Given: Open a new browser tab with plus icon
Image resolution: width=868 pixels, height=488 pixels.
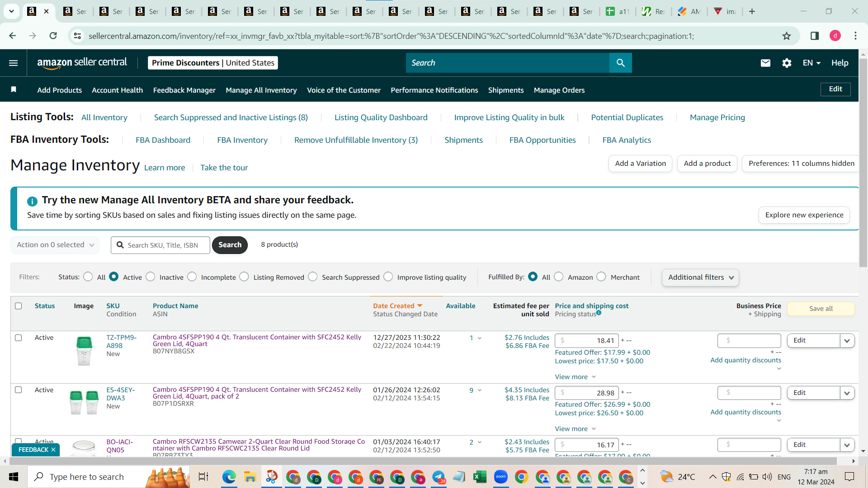Looking at the screenshot, I should (752, 11).
